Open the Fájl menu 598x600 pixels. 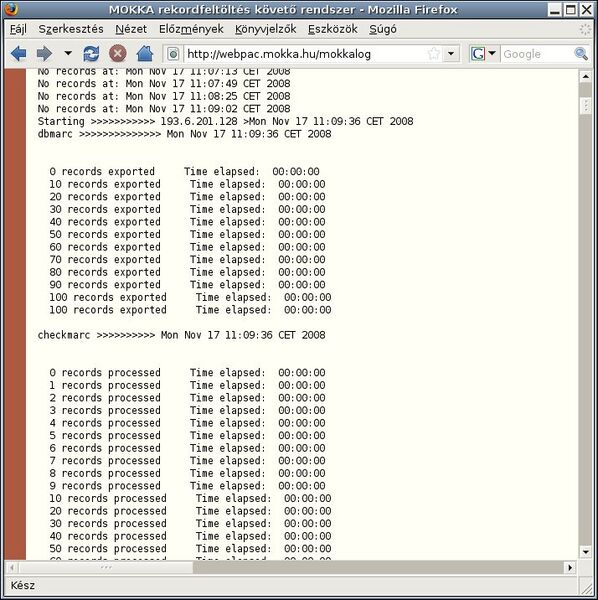click(18, 29)
